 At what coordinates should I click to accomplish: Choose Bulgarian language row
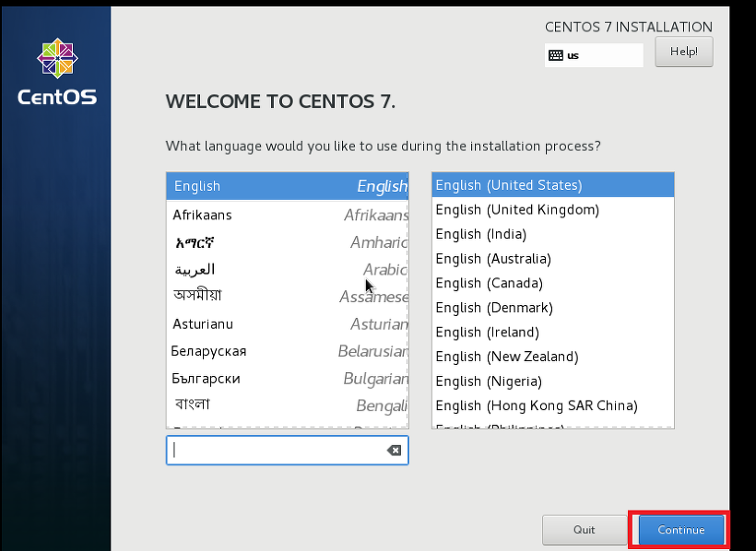(x=288, y=379)
